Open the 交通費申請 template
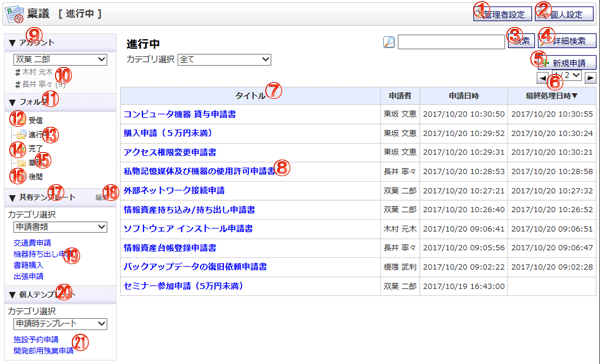The image size is (600, 364). coord(32,243)
